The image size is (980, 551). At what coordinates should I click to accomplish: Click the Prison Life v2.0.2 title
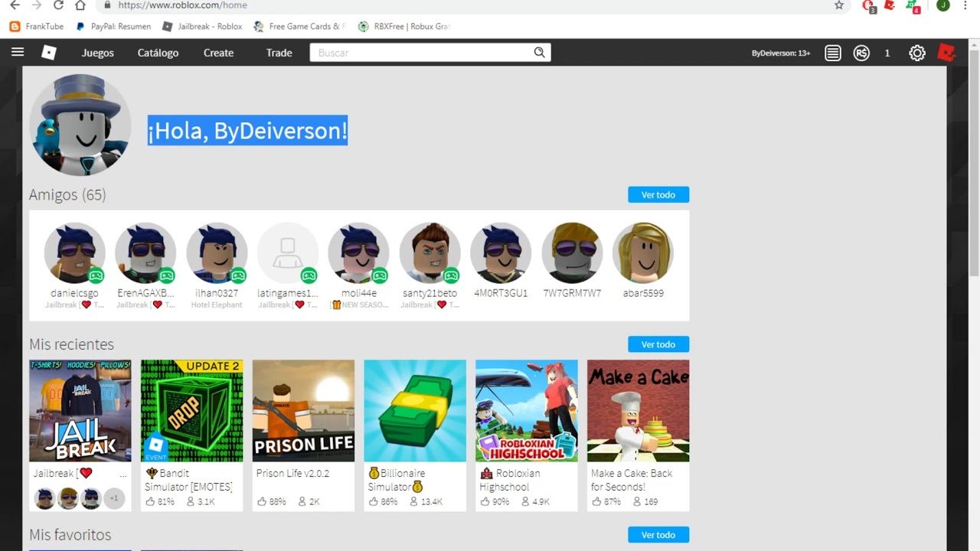click(292, 474)
